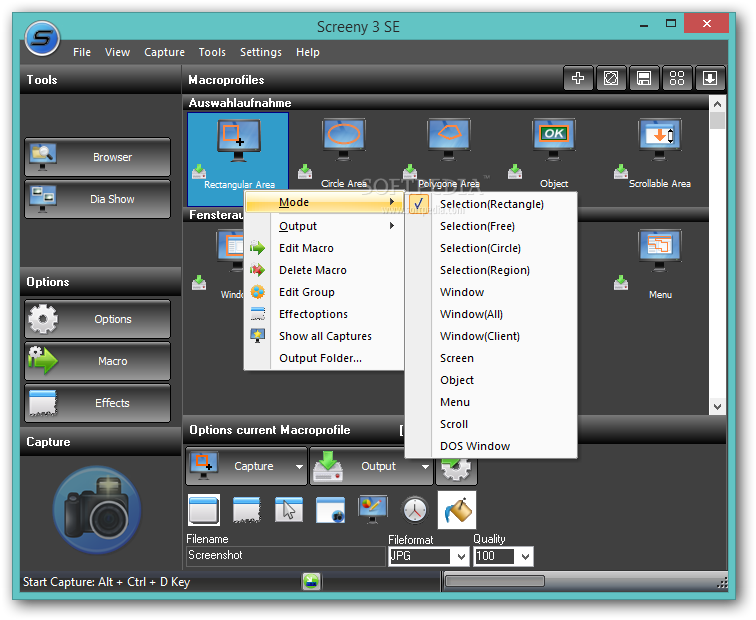Image resolution: width=756 pixels, height=620 pixels.
Task: Choose Scroll mode in submenu
Action: tap(491, 424)
